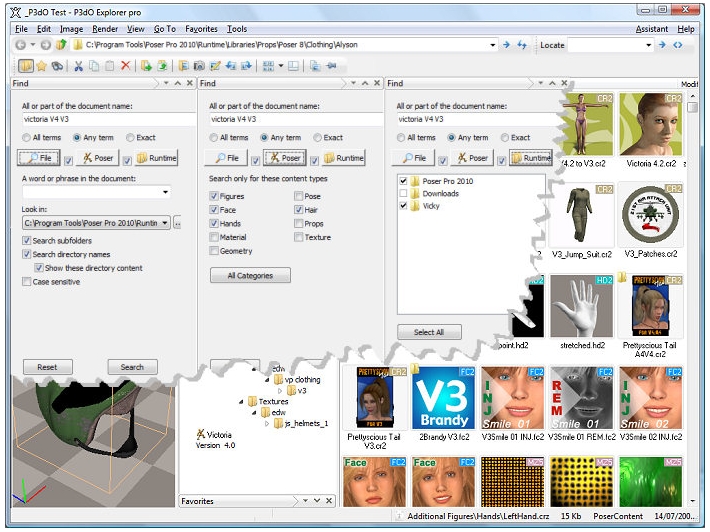Image resolution: width=710 pixels, height=532 pixels.
Task: Open the view mode dropdown arrow
Action: [281, 66]
